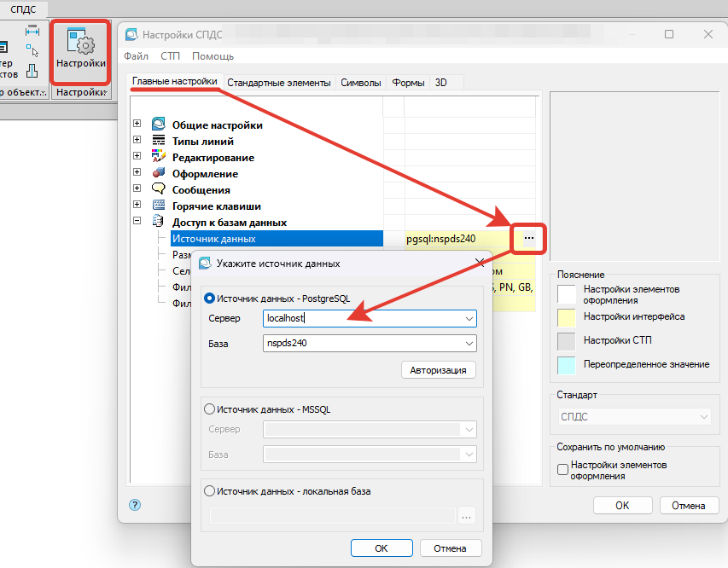Click the Общие настройки tree icon
Screen dimensions: 728x568
coord(158,125)
